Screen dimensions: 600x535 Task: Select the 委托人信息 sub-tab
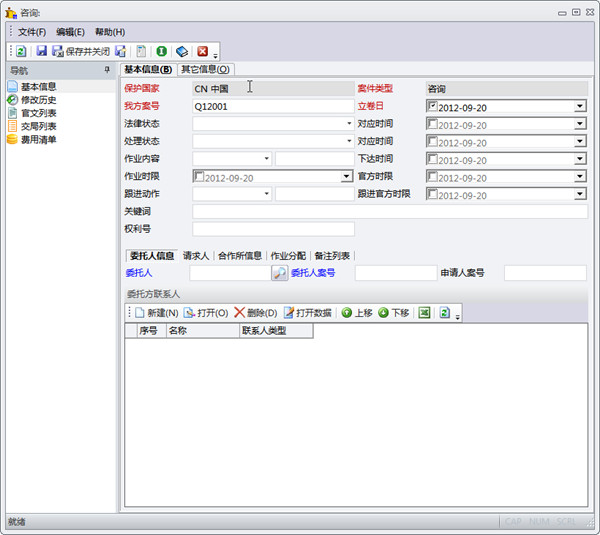[152, 256]
